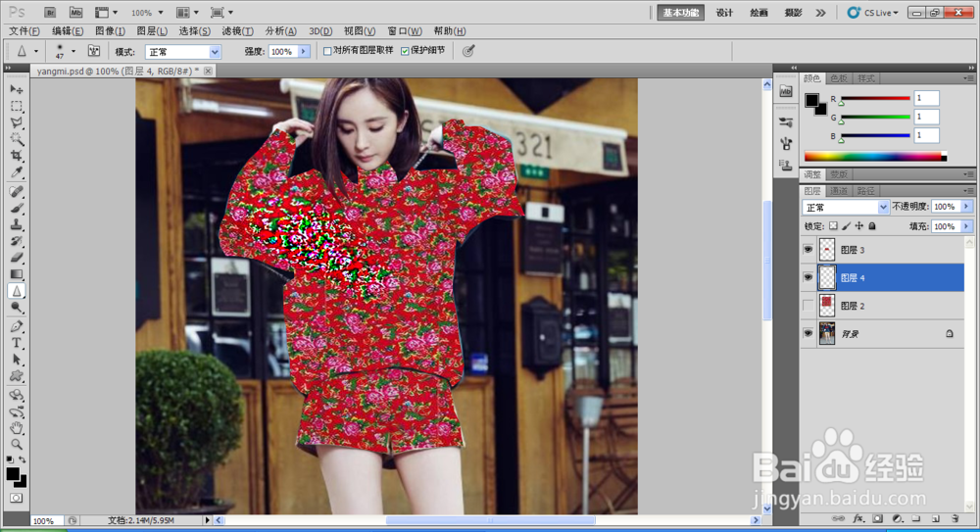980x532 pixels.
Task: Open 不透明度 slider arrow
Action: click(966, 207)
